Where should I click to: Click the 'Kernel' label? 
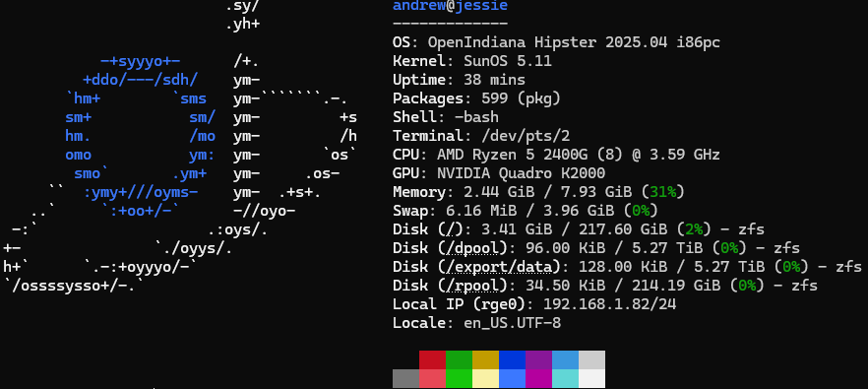(x=419, y=61)
